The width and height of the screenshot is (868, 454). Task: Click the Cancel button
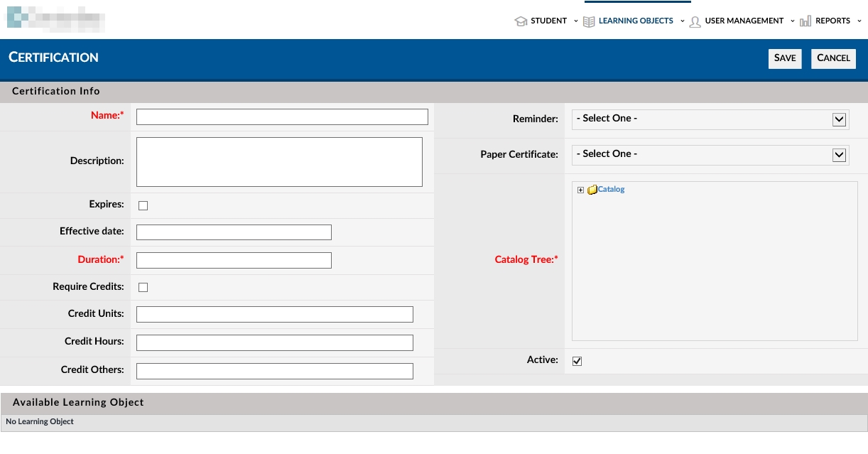833,58
